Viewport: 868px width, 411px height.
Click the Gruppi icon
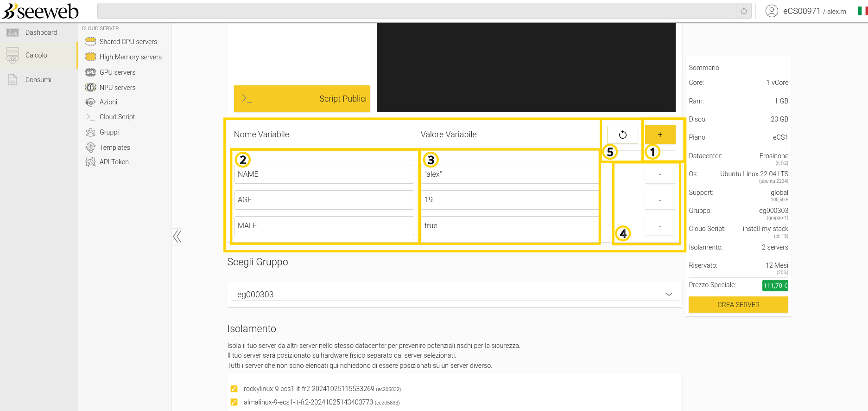[90, 132]
